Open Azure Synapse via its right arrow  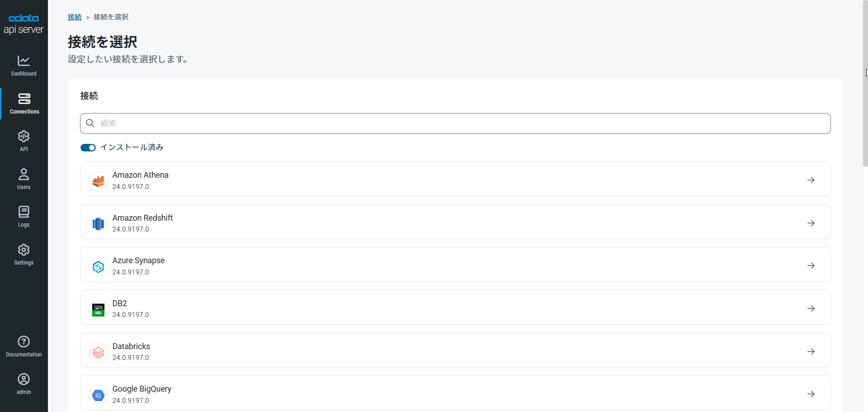[x=811, y=266]
